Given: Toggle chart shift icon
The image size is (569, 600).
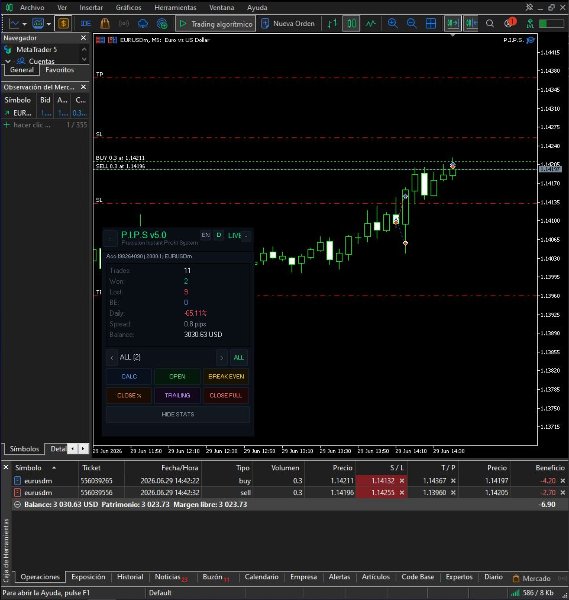Looking at the screenshot, I should click(x=471, y=24).
